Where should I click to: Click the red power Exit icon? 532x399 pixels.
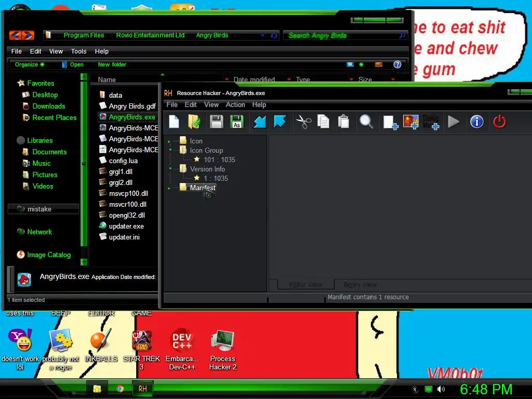coord(499,122)
